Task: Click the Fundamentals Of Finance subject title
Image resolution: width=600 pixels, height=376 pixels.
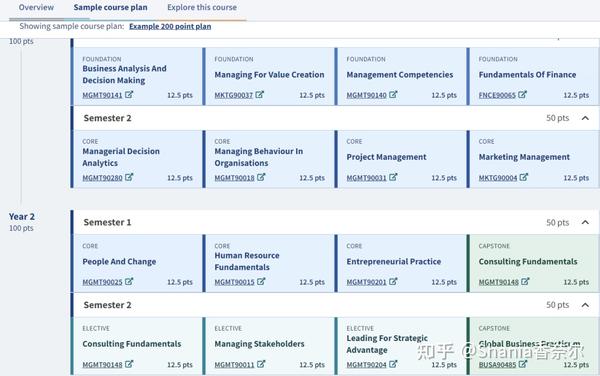Action: [x=527, y=75]
